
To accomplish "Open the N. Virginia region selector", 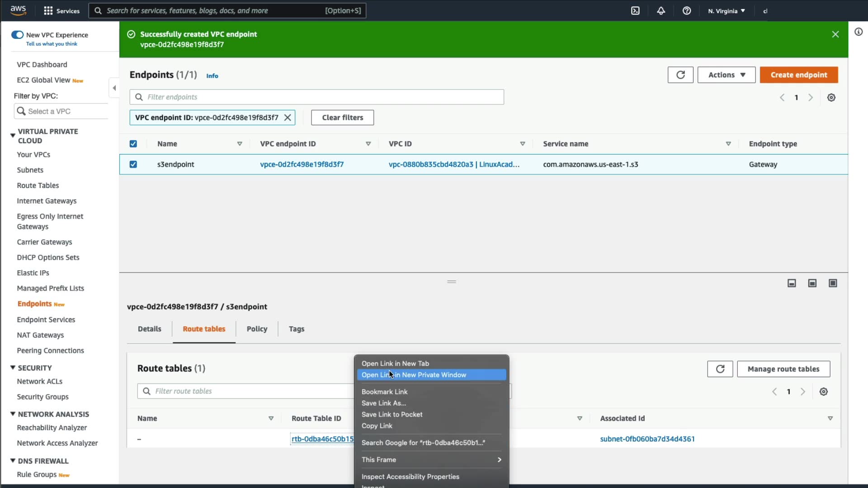I will click(x=726, y=11).
